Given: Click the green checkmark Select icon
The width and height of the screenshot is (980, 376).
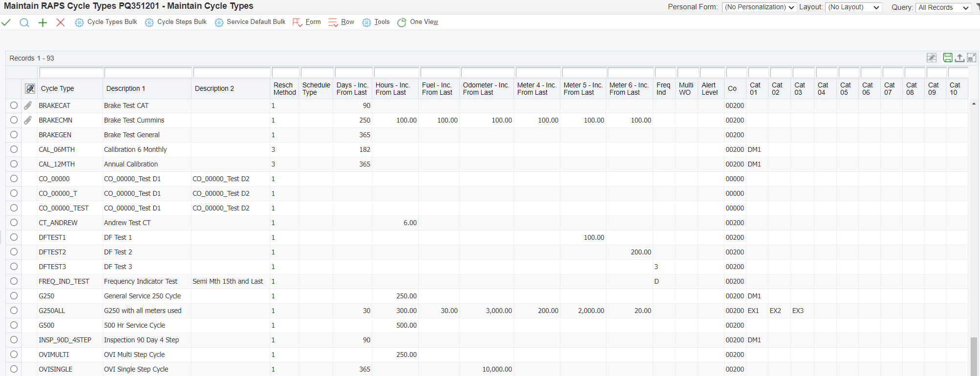Looking at the screenshot, I should click(x=6, y=22).
